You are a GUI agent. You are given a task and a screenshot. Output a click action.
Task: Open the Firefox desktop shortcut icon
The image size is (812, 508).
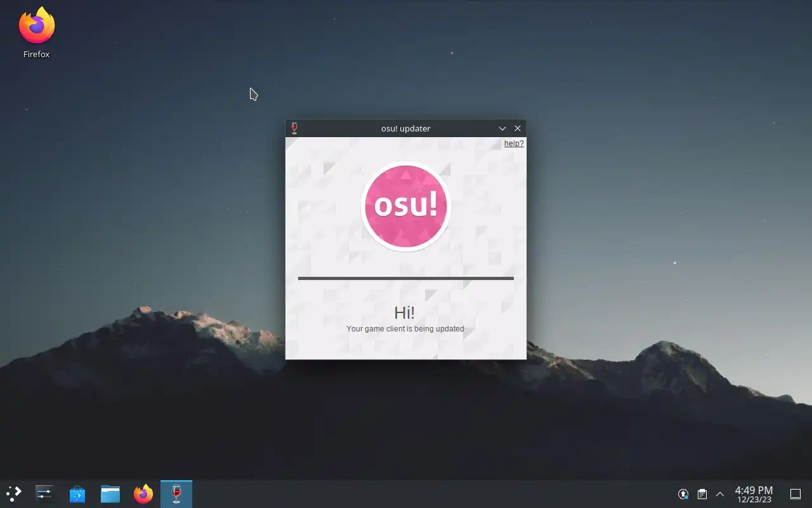pos(36,33)
